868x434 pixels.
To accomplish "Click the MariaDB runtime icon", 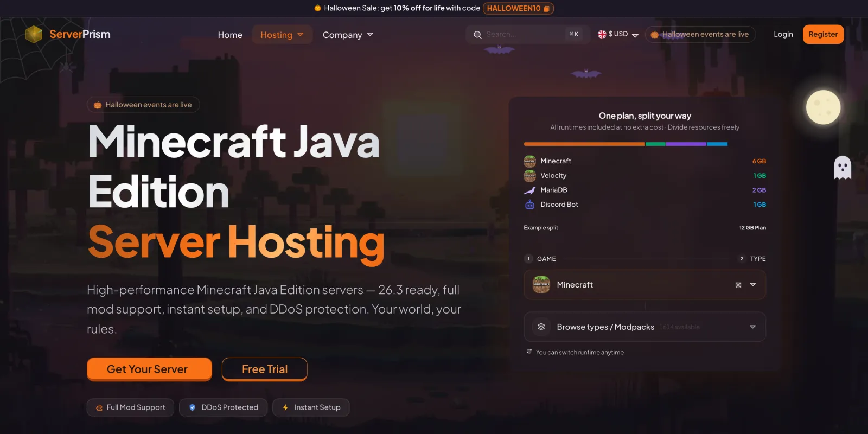I will click(x=529, y=190).
